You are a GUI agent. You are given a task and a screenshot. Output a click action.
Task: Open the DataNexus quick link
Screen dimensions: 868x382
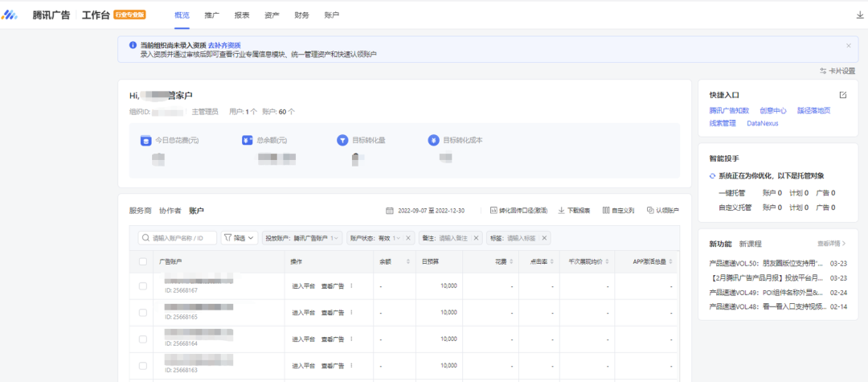(762, 123)
